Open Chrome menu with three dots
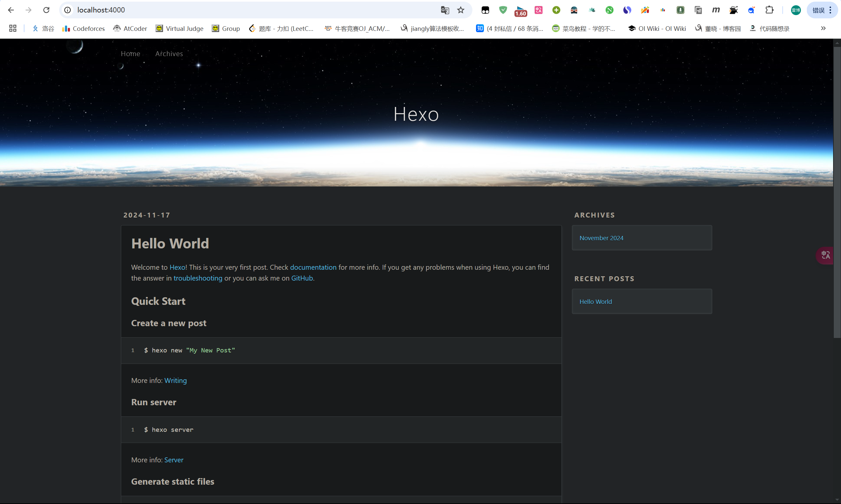The height and width of the screenshot is (504, 841). tap(830, 10)
